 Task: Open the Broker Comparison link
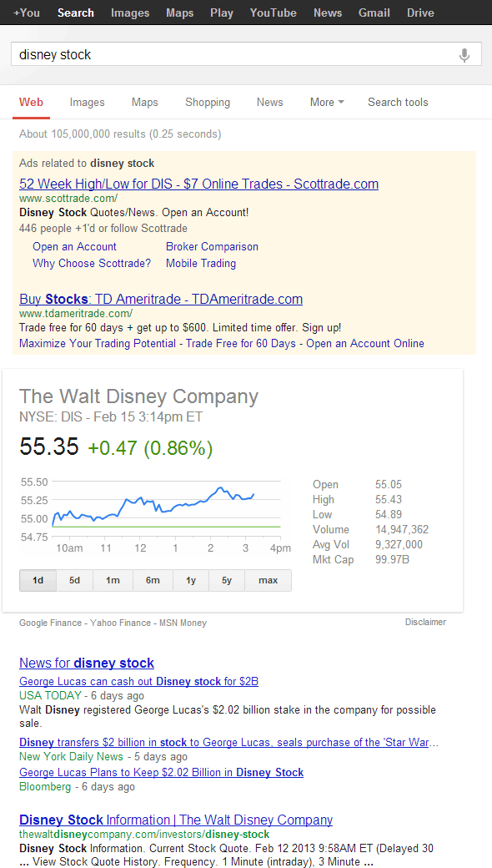point(212,246)
